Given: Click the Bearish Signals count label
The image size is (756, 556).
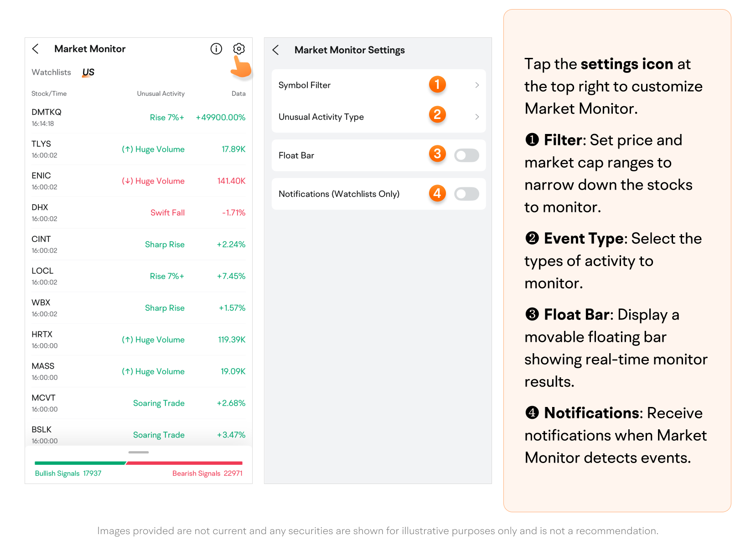Looking at the screenshot, I should [207, 474].
